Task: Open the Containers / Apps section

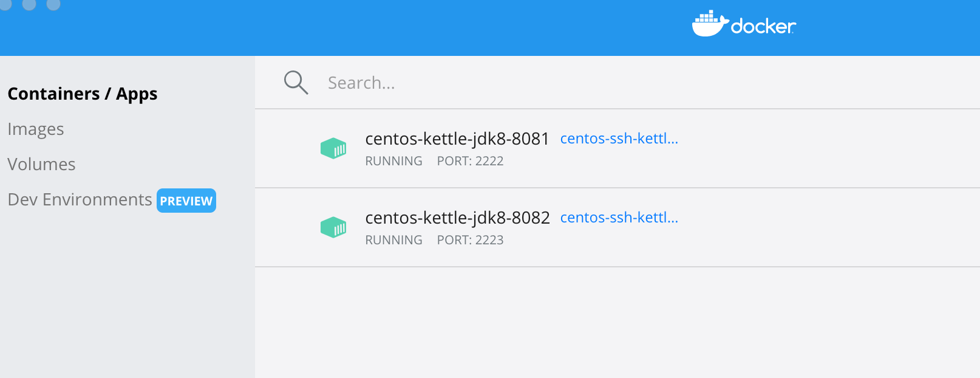Action: tap(83, 94)
